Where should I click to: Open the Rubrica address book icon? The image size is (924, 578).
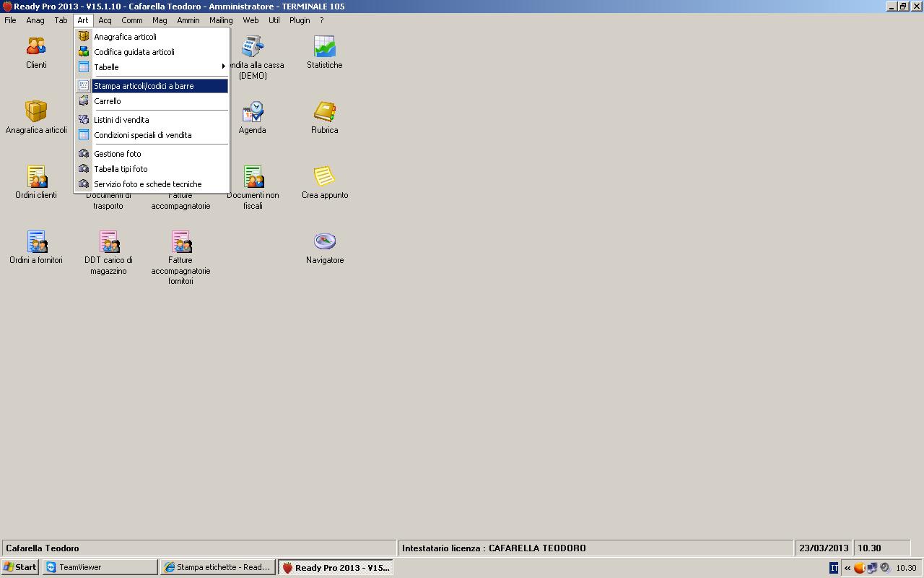pos(325,112)
